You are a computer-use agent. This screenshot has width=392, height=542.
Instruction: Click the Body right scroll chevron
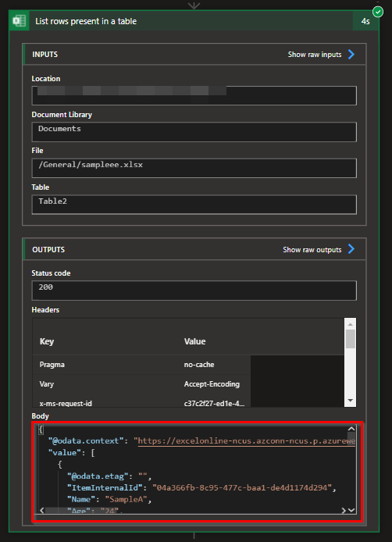pos(344,510)
